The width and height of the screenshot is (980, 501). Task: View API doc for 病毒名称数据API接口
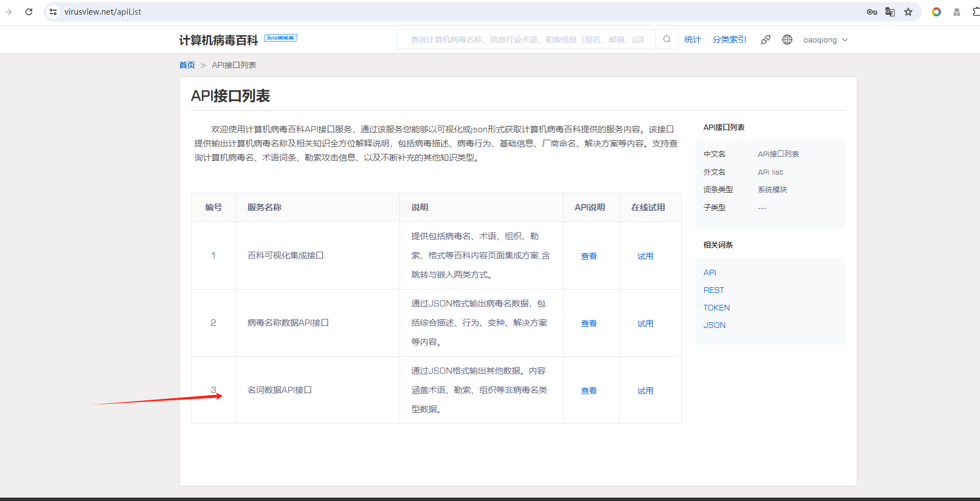[x=589, y=323]
